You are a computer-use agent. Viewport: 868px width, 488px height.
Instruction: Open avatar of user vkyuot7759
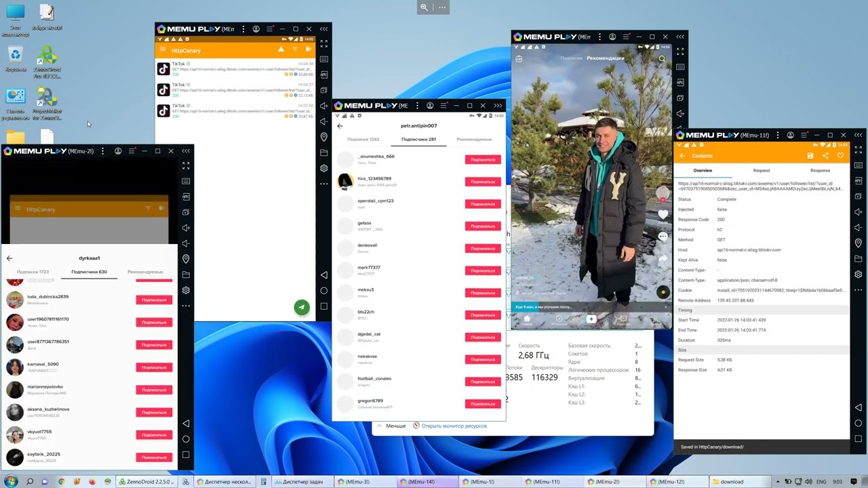[x=15, y=434]
